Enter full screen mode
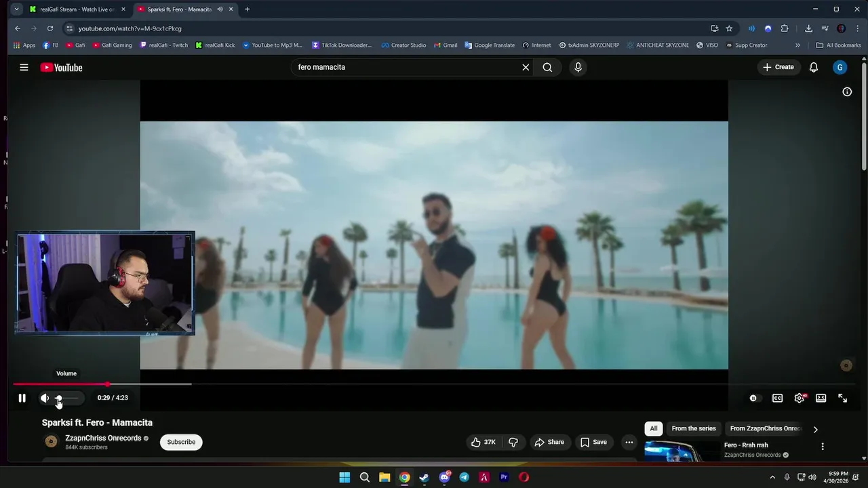Screen dimensions: 868x488 842,398
